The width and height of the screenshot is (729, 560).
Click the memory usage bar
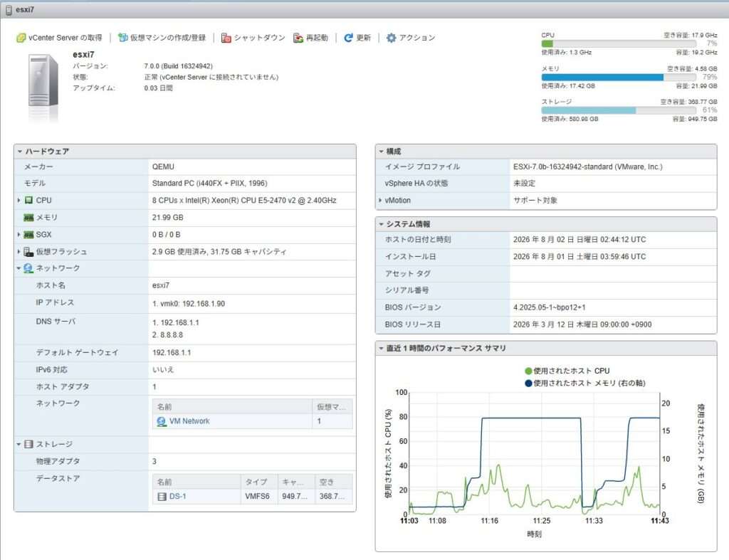[x=619, y=77]
